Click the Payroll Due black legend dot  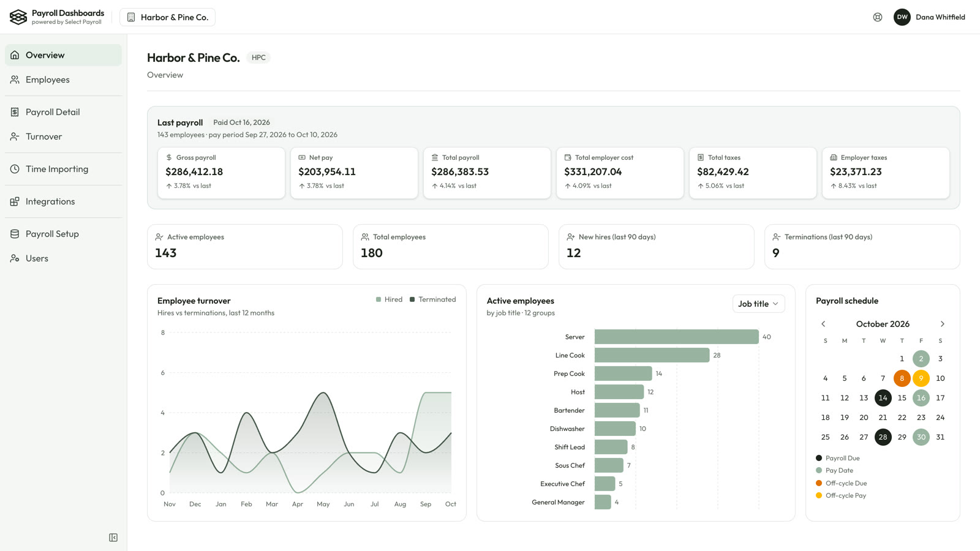(819, 458)
